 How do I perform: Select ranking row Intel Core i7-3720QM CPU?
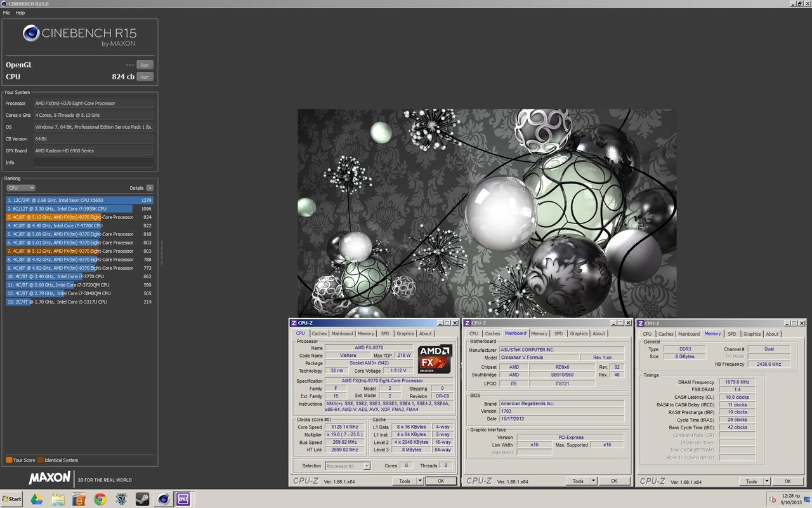point(80,285)
